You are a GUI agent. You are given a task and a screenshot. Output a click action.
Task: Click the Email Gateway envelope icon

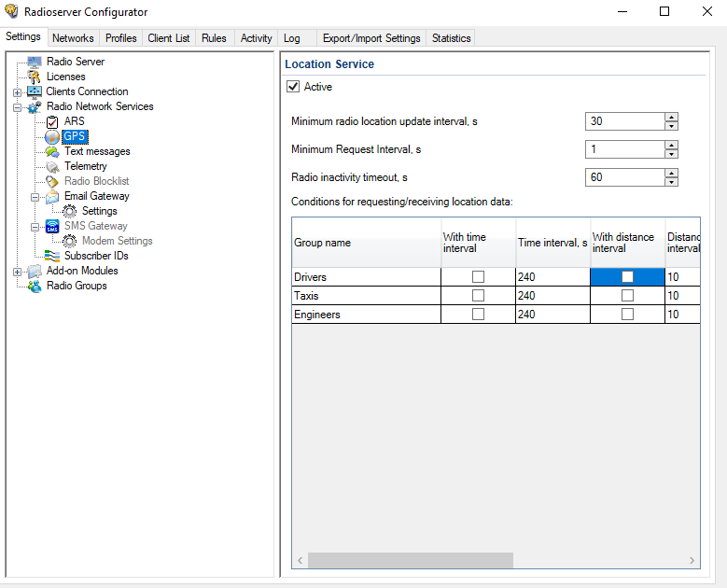click(52, 197)
